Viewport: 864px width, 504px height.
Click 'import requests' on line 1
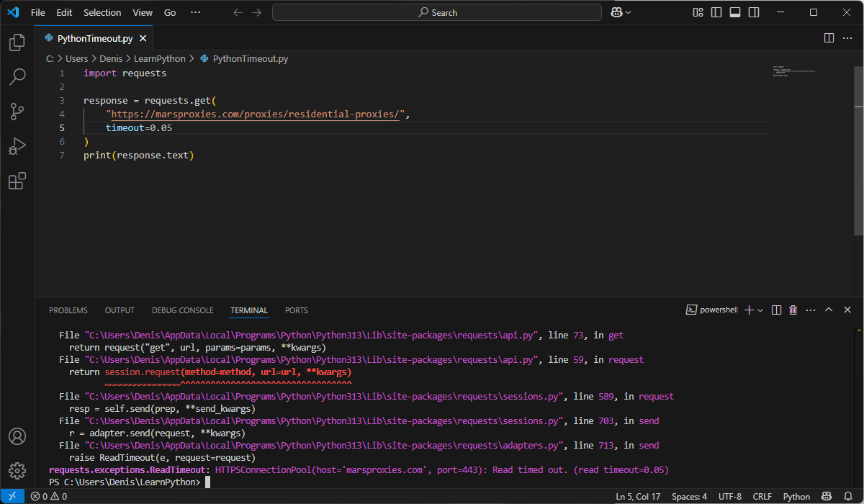point(125,73)
